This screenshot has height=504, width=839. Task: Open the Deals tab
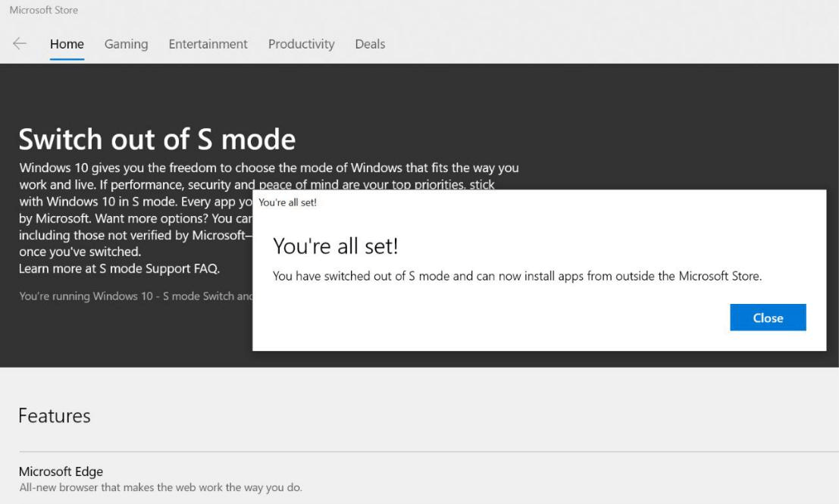370,44
